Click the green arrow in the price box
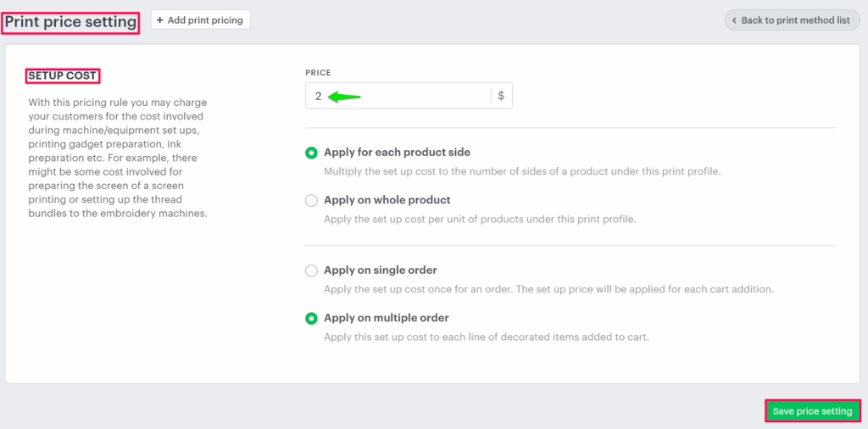 point(344,97)
